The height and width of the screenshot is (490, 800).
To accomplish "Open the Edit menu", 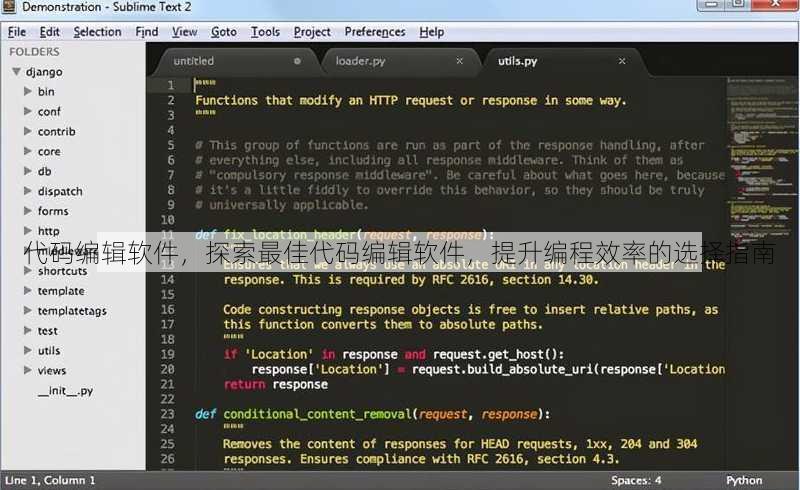I will click(x=49, y=32).
